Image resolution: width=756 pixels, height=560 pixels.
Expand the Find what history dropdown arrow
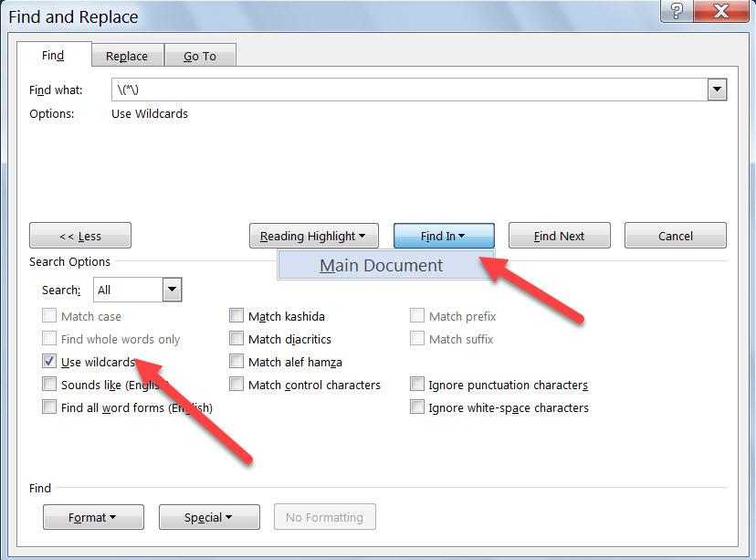coord(717,90)
